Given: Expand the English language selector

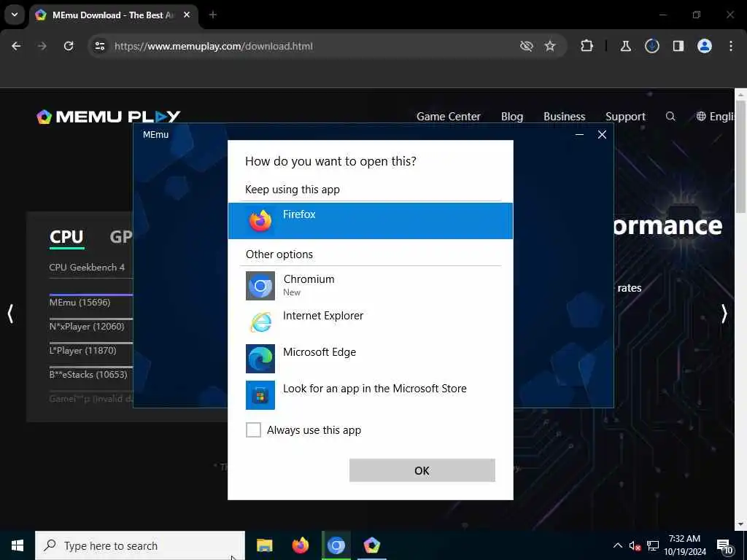Looking at the screenshot, I should click(x=716, y=117).
